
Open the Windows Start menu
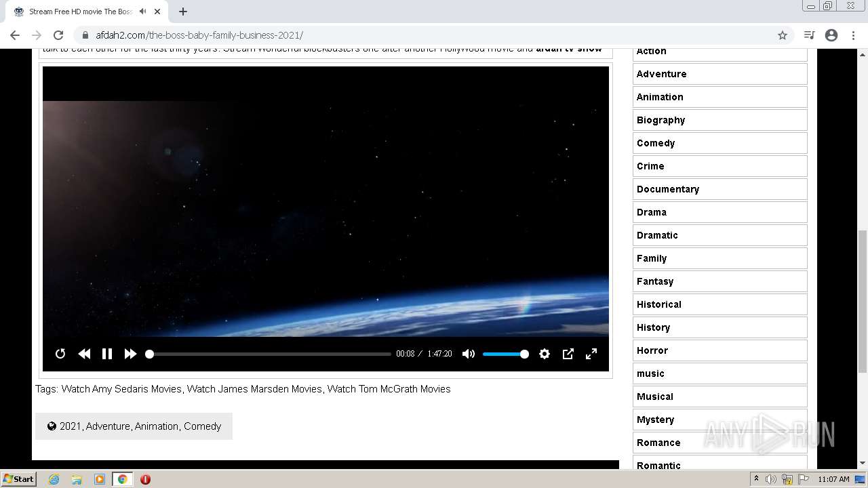pyautogui.click(x=18, y=479)
